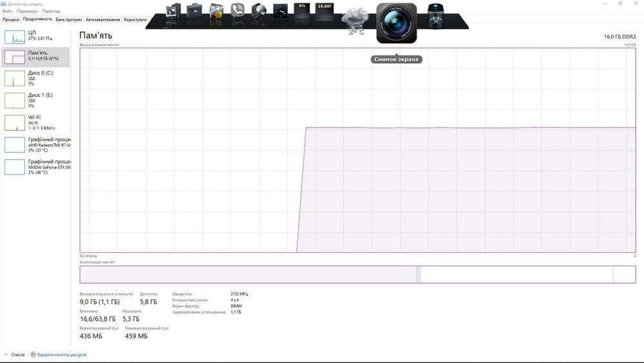644x363 pixels.
Task: Click the 2132 МГц speed value
Action: pos(239,294)
